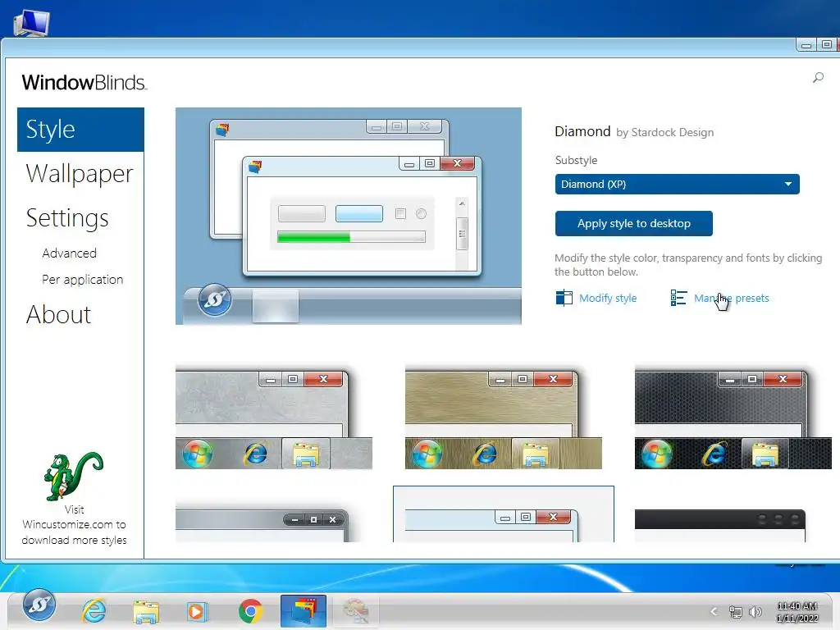Click the Diamond style name heading
840x630 pixels.
point(582,131)
